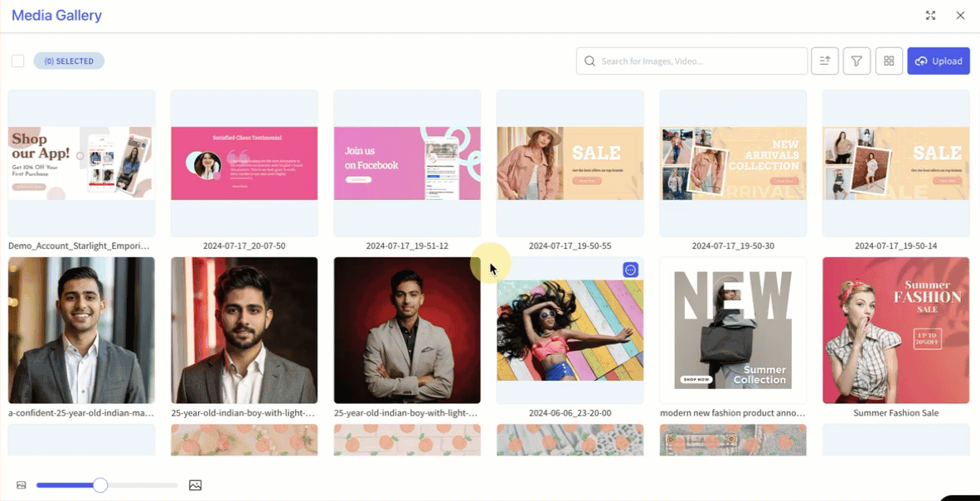Pick the NEW Summer Collection bag image
Image resolution: width=980 pixels, height=501 pixels.
[x=733, y=330]
